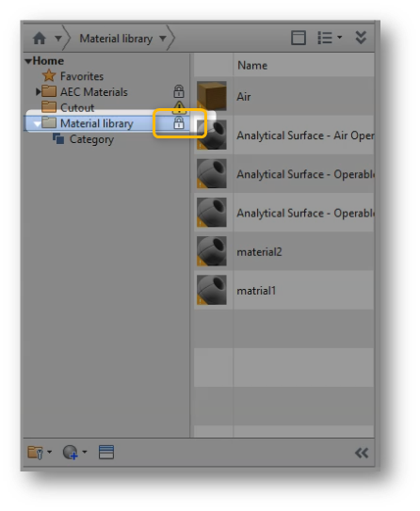Click lock icon beside Material library
This screenshot has width=420, height=511.
(x=179, y=123)
